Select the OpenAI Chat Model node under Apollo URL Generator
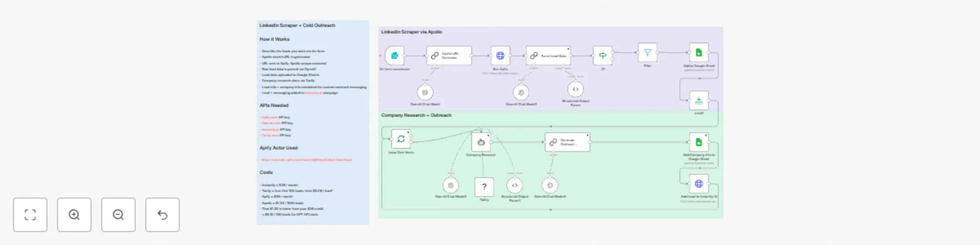 [x=425, y=93]
